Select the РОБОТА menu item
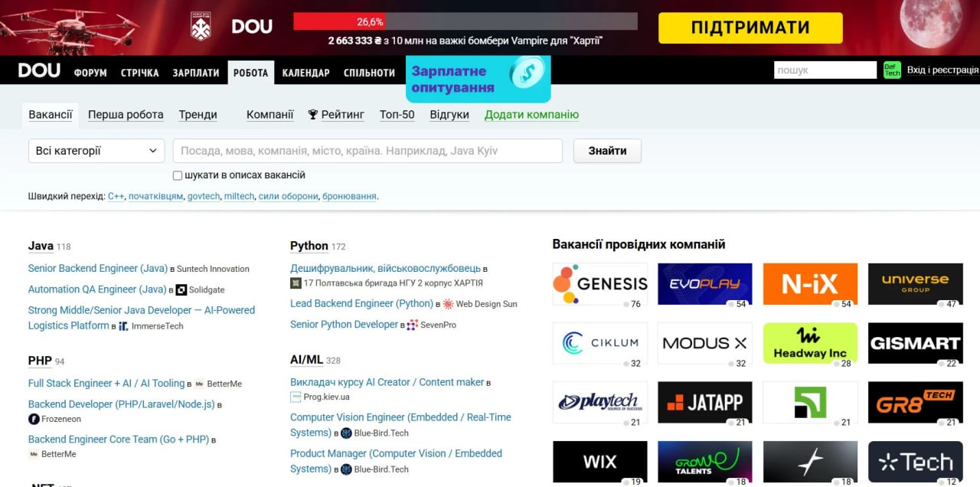 coord(250,73)
